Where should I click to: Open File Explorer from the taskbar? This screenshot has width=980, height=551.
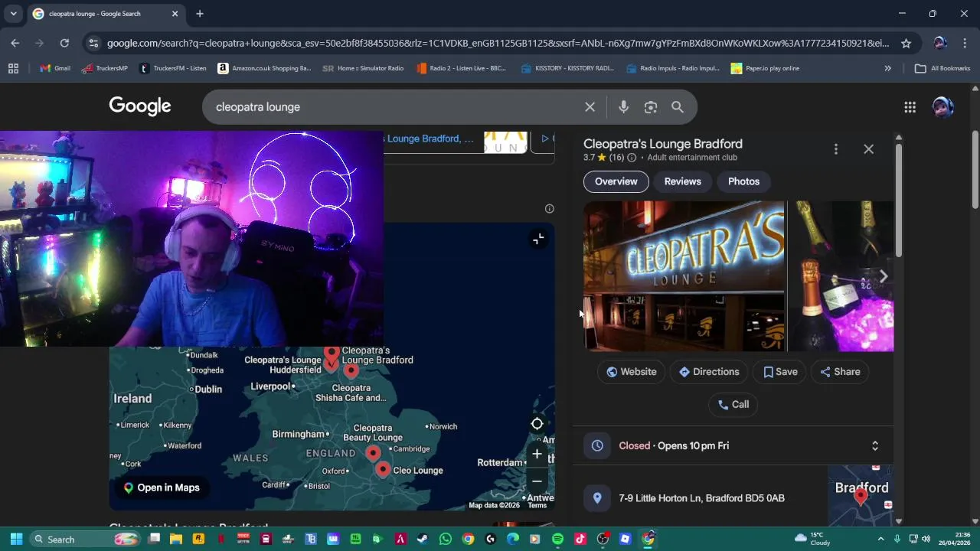click(176, 539)
